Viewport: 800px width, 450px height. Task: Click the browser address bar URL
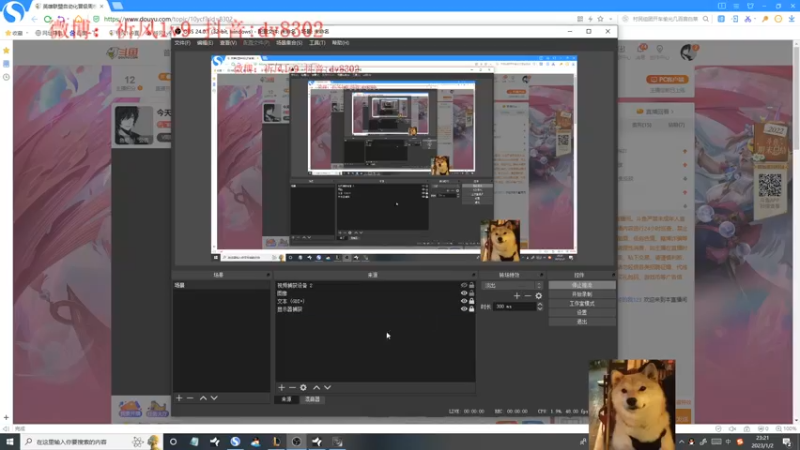point(168,19)
